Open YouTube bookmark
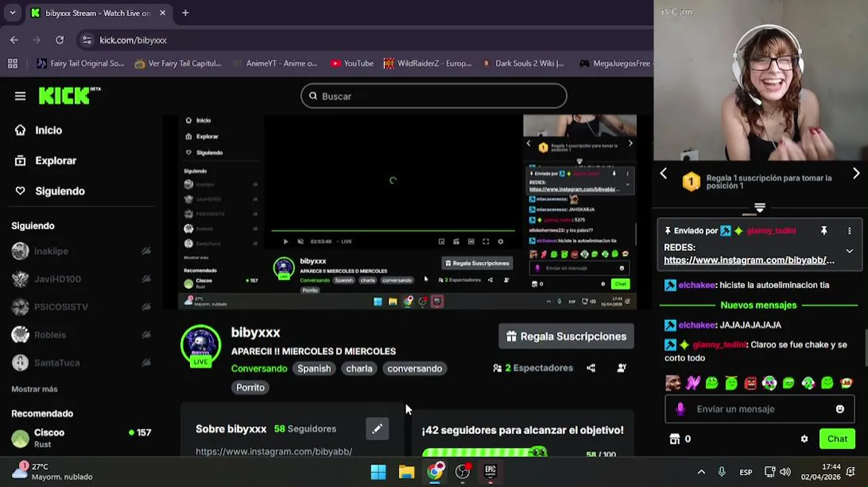 tap(352, 63)
